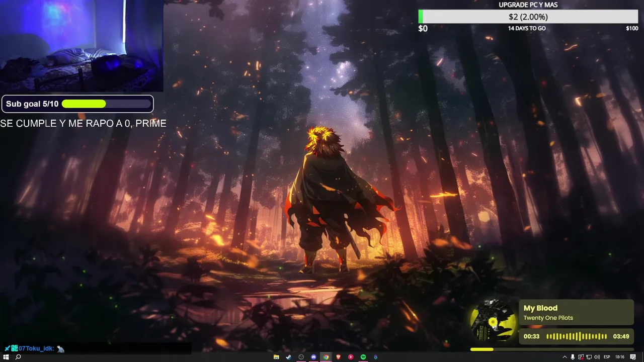Image resolution: width=644 pixels, height=362 pixels.
Task: Click the audio waveform seek bar
Action: [577, 336]
